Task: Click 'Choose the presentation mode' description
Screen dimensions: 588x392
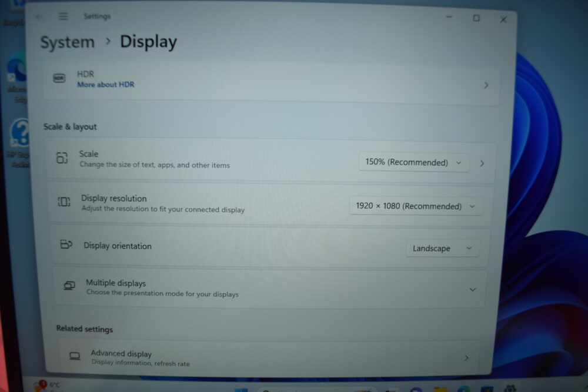Action: coord(162,293)
